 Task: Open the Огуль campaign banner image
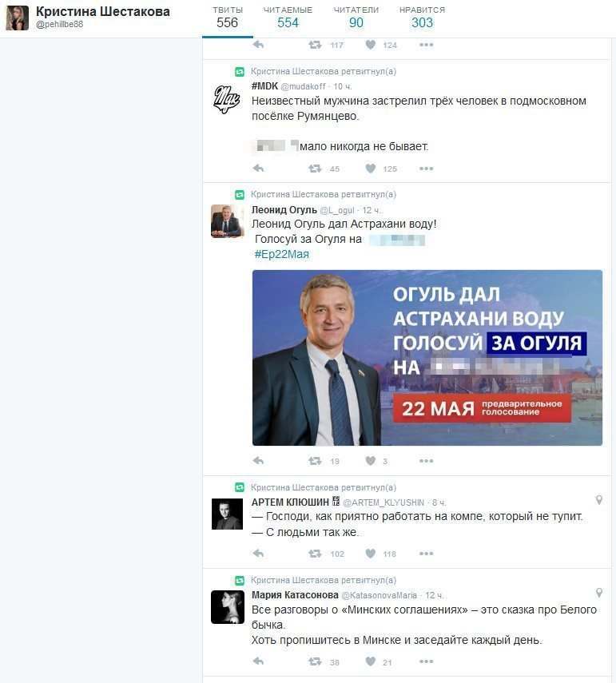point(427,358)
